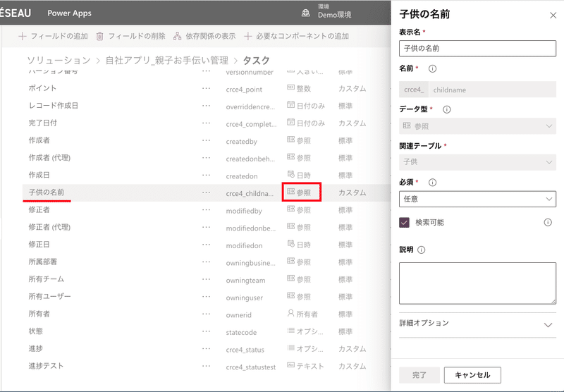Click info icon next to 説明 label
The height and width of the screenshot is (392, 564).
(421, 250)
